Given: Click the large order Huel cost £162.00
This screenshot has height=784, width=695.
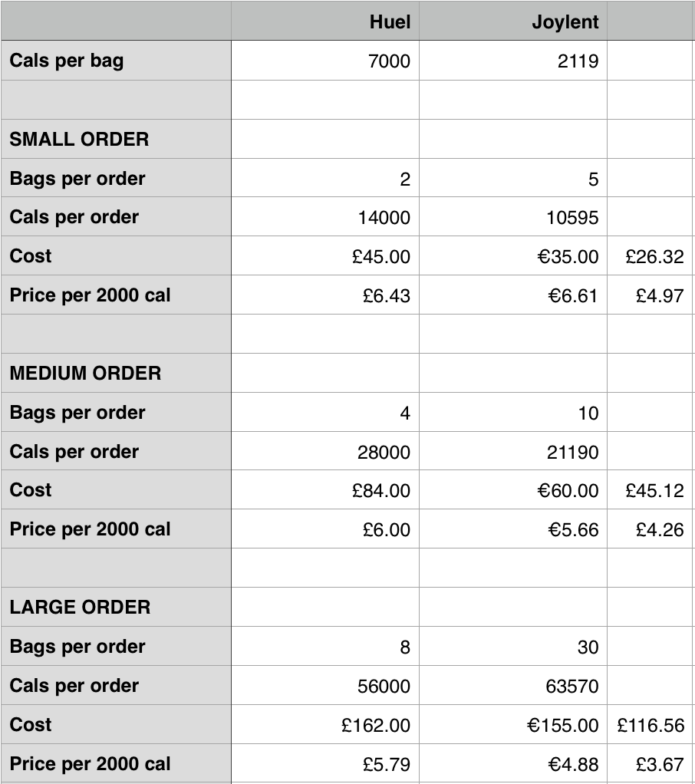Looking at the screenshot, I should (x=325, y=724).
